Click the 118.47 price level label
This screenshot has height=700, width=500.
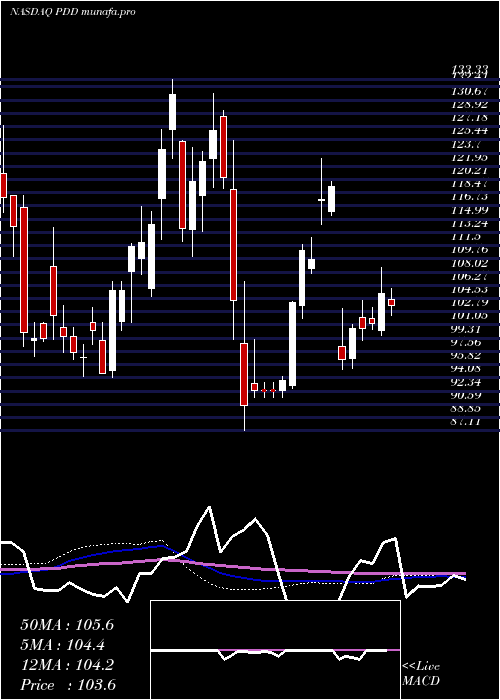tap(470, 183)
